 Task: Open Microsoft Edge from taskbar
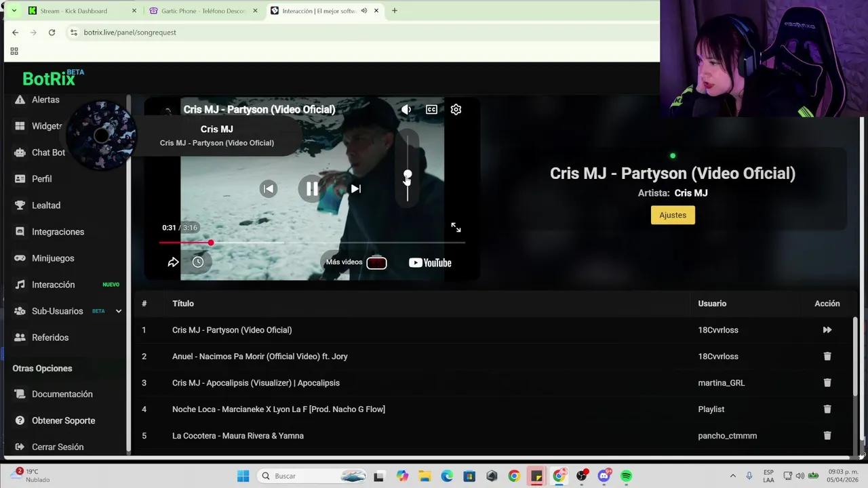(447, 476)
